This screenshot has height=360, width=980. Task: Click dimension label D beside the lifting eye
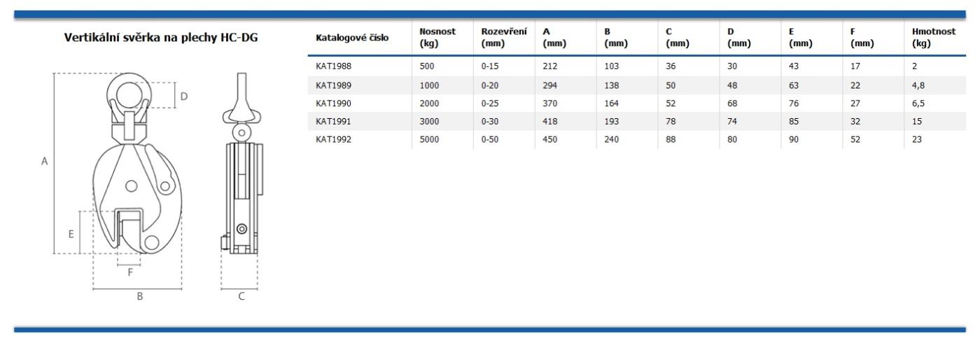[x=184, y=96]
